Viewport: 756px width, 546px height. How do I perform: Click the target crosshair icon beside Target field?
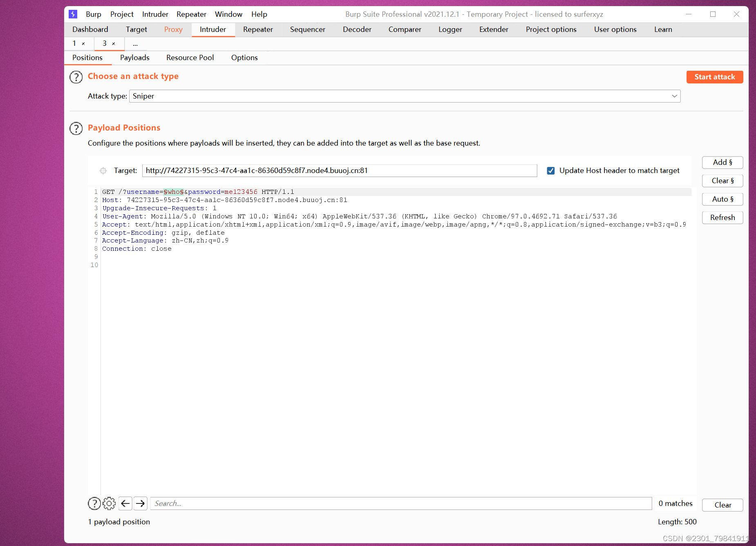[103, 171]
